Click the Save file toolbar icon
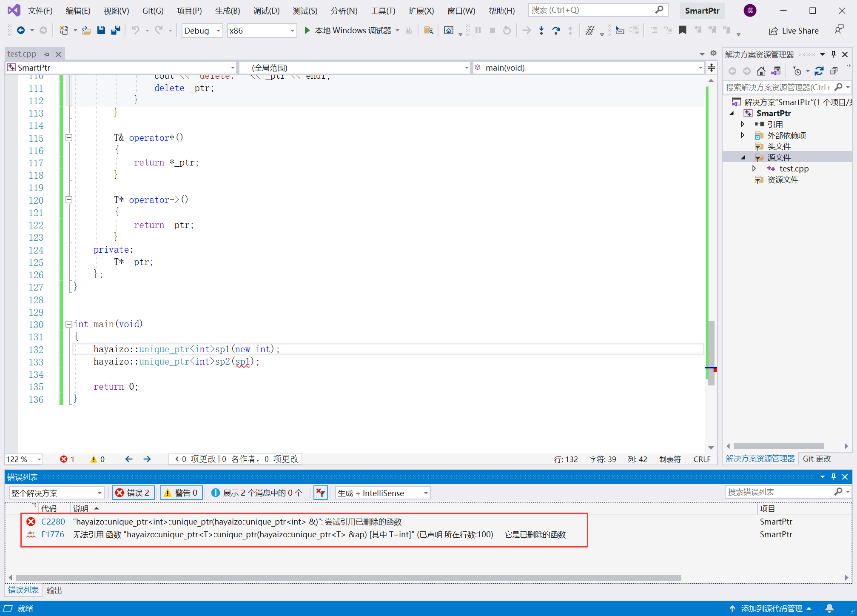 coord(101,30)
